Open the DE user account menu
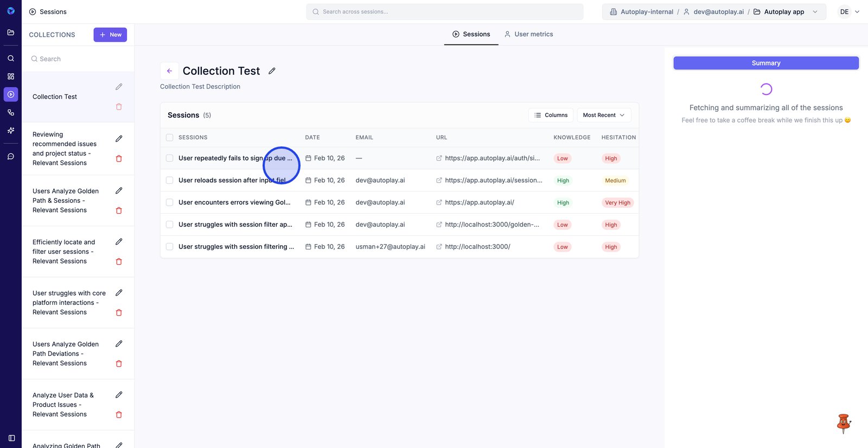Image resolution: width=868 pixels, height=448 pixels. 849,12
